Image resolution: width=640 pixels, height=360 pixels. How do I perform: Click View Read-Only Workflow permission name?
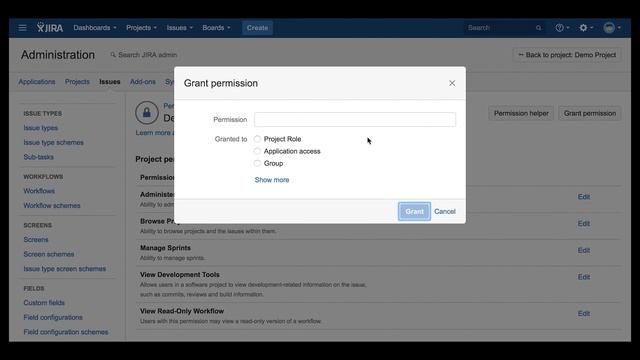coord(182,311)
